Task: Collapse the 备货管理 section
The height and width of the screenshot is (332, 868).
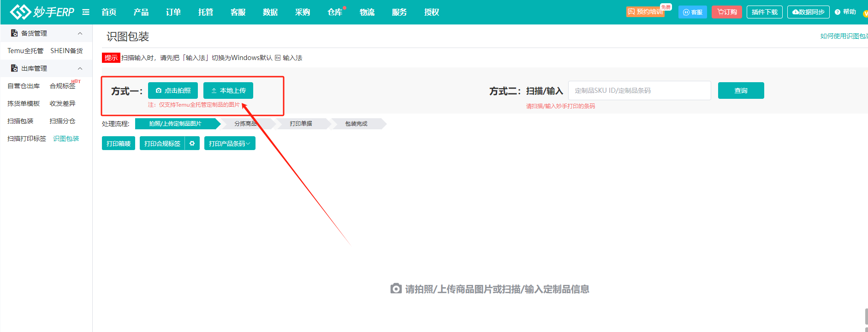Action: click(80, 33)
